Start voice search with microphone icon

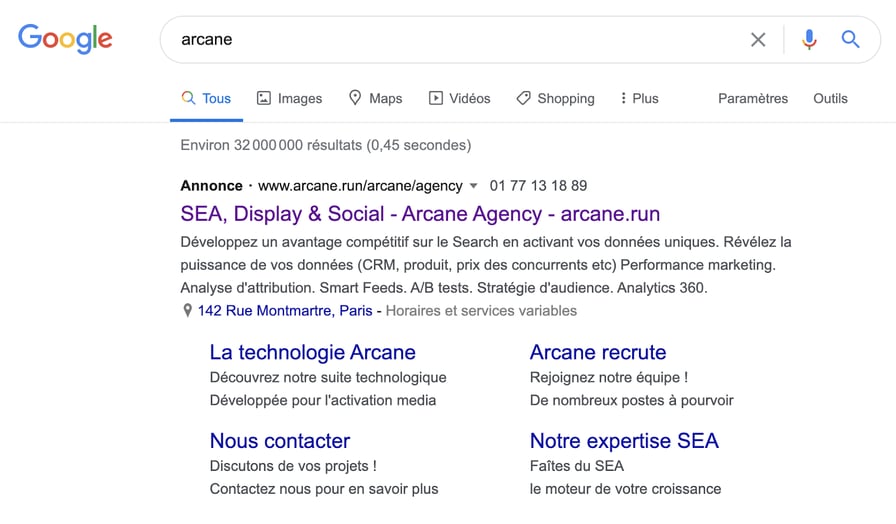[809, 39]
